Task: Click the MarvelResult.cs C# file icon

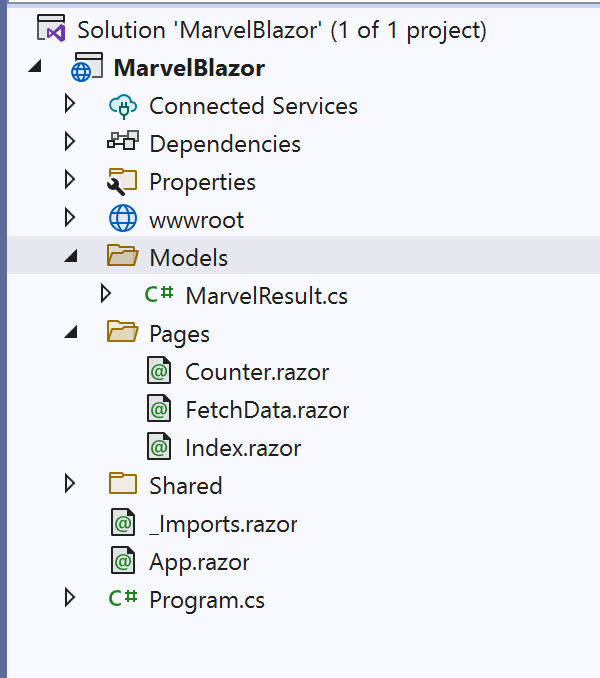Action: pyautogui.click(x=159, y=296)
